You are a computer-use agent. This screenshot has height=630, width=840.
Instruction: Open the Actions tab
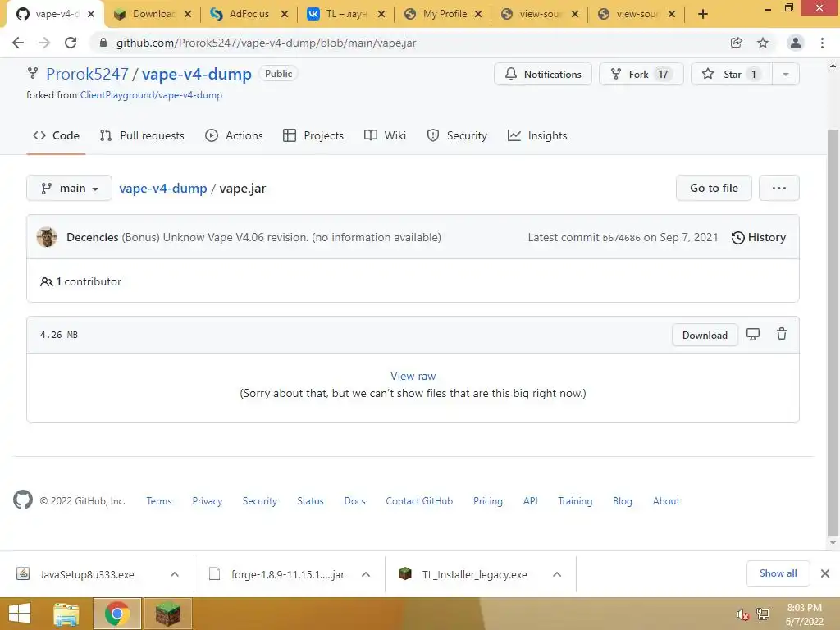click(x=234, y=135)
